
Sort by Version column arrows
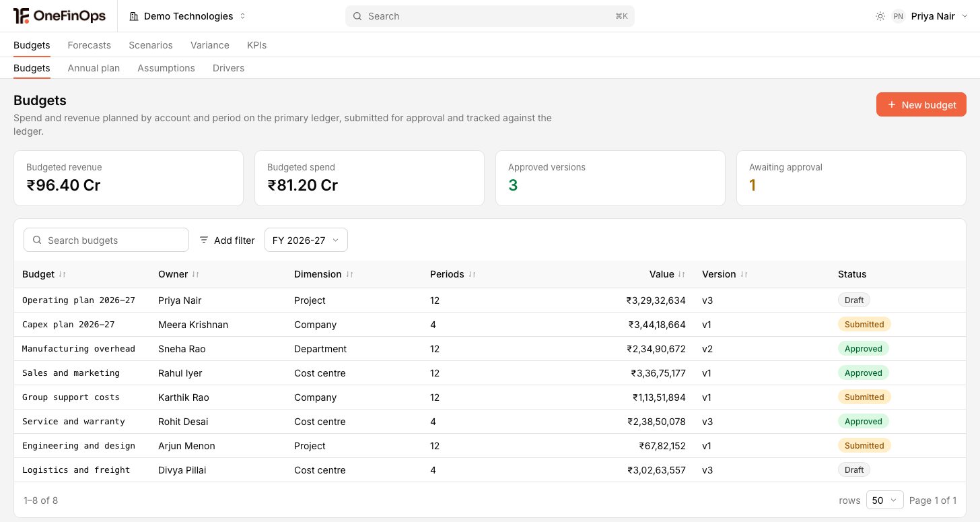click(744, 275)
